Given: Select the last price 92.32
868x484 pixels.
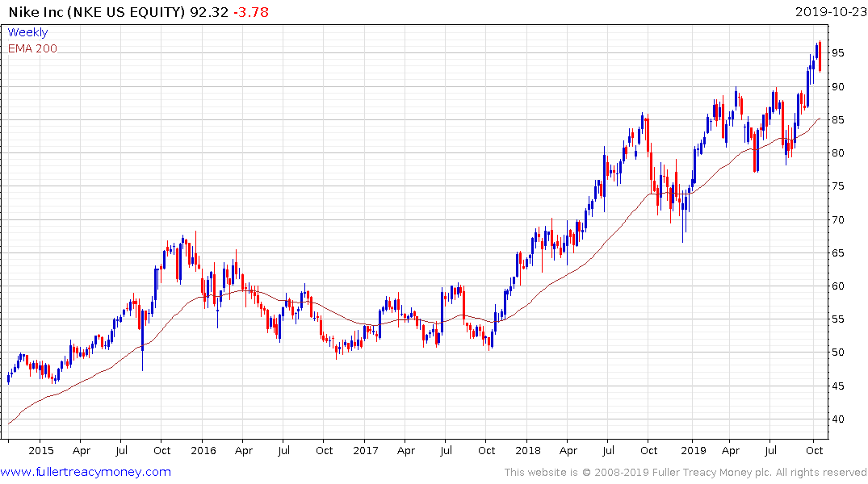Looking at the screenshot, I should (x=208, y=12).
